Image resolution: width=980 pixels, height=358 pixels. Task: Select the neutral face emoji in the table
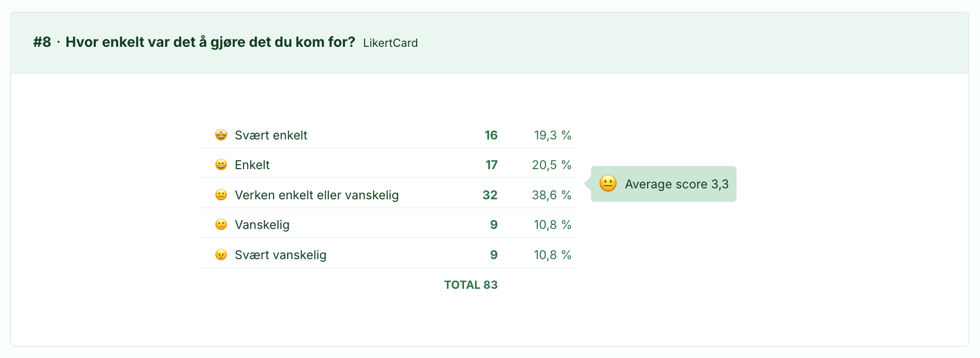tap(221, 195)
